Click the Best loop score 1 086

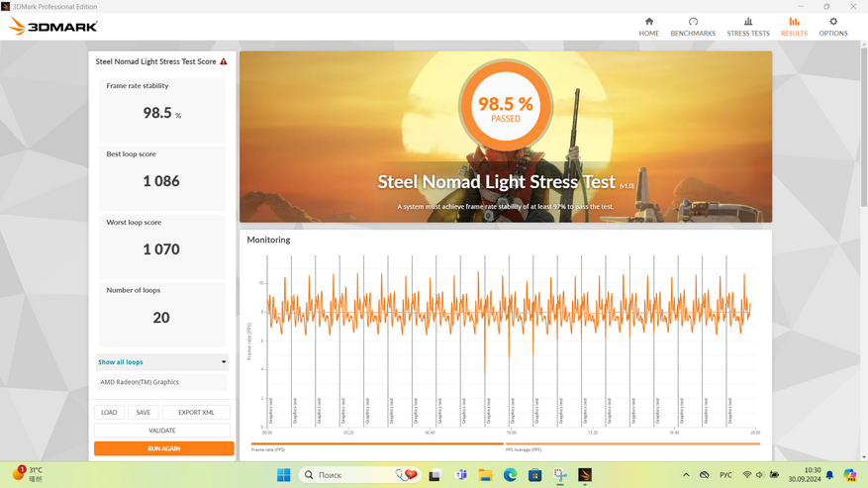pos(161,181)
